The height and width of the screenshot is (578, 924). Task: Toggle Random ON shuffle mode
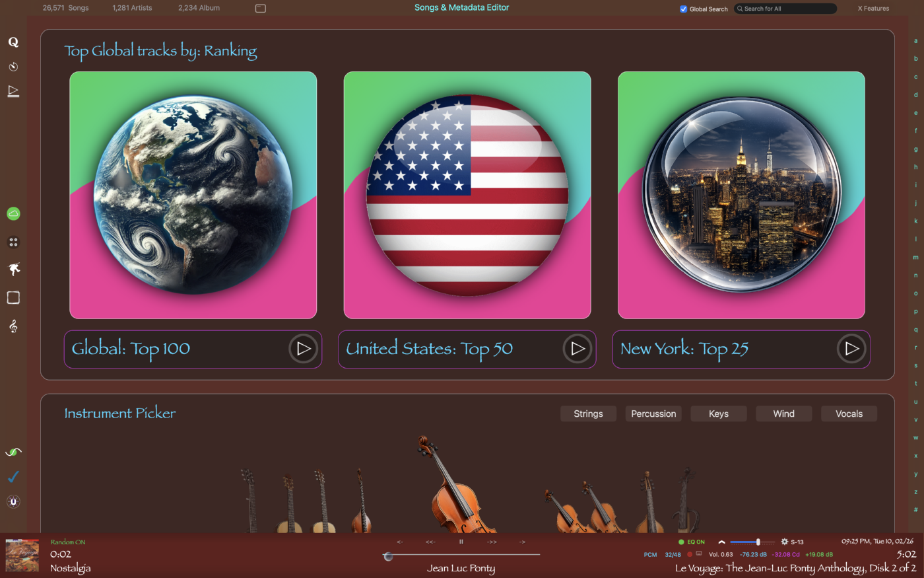pos(68,542)
